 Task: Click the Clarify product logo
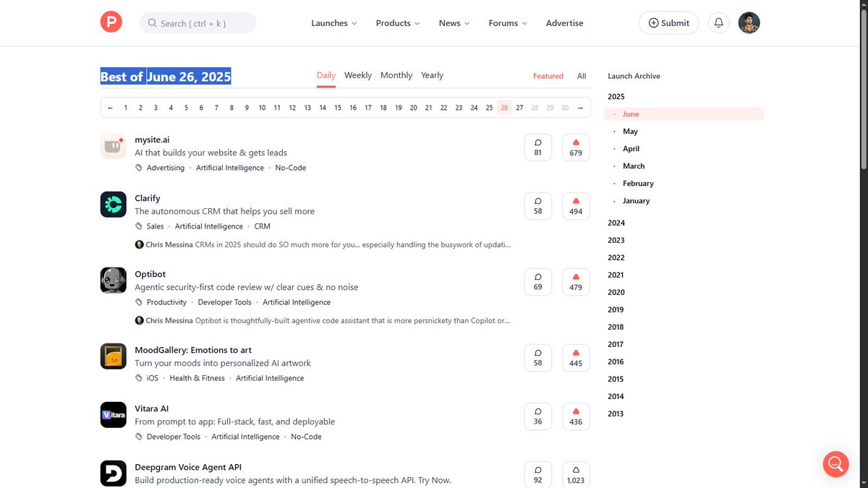pyautogui.click(x=114, y=205)
